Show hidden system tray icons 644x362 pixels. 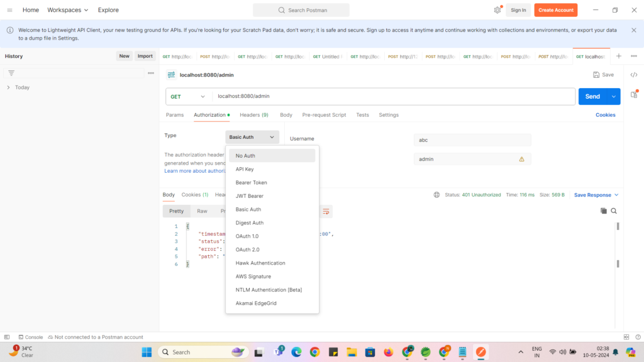(520, 352)
